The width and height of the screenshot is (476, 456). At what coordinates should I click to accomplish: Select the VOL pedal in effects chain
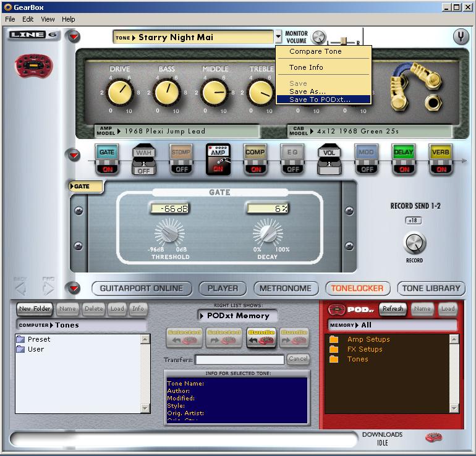[329, 159]
